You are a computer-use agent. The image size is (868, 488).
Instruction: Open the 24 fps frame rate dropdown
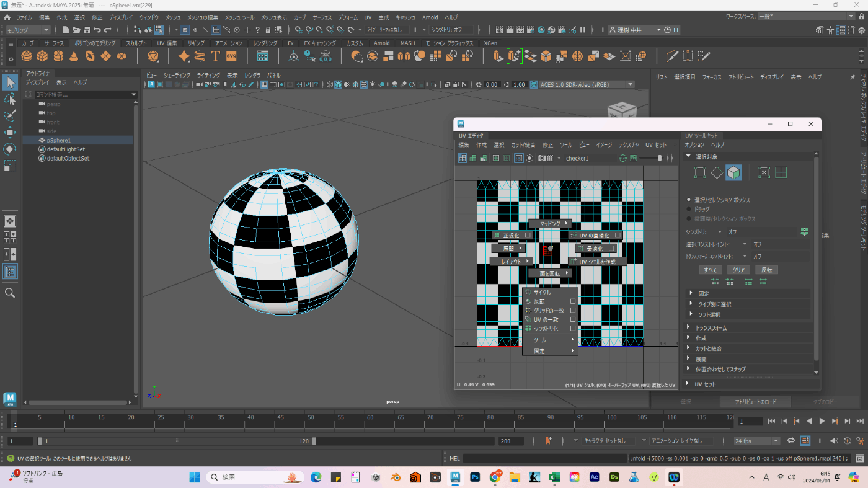coord(756,441)
